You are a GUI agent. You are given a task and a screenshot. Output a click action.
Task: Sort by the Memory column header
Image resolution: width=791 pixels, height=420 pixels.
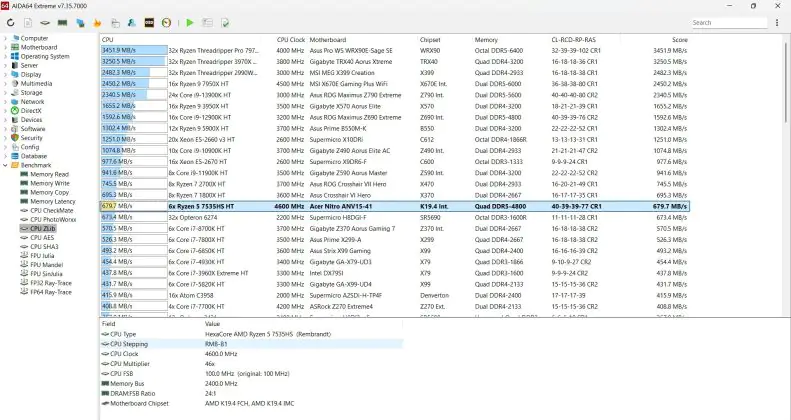coord(486,40)
